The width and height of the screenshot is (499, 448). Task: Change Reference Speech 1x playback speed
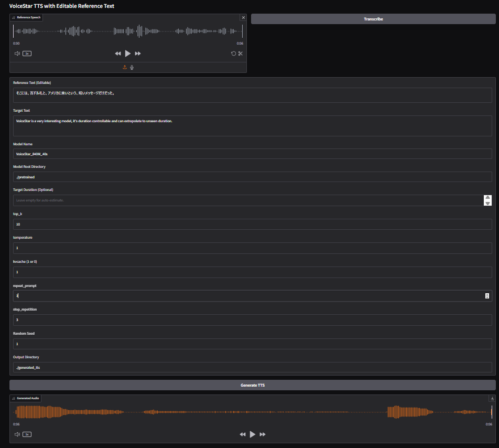pos(27,54)
